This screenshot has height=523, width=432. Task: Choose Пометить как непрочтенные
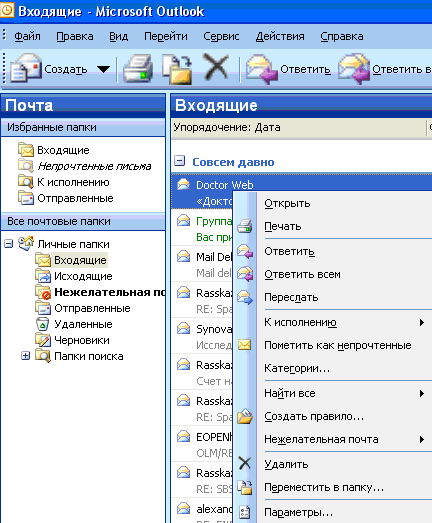(334, 345)
